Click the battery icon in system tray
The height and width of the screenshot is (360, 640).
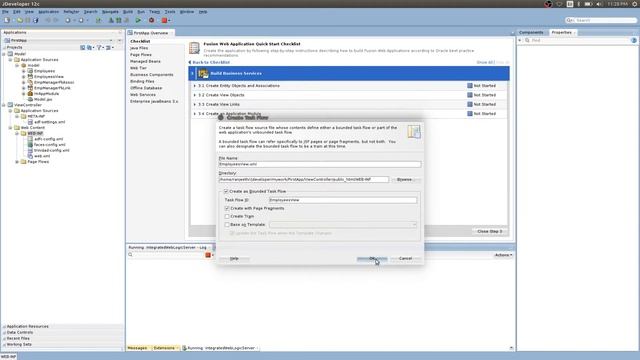[x=588, y=4]
